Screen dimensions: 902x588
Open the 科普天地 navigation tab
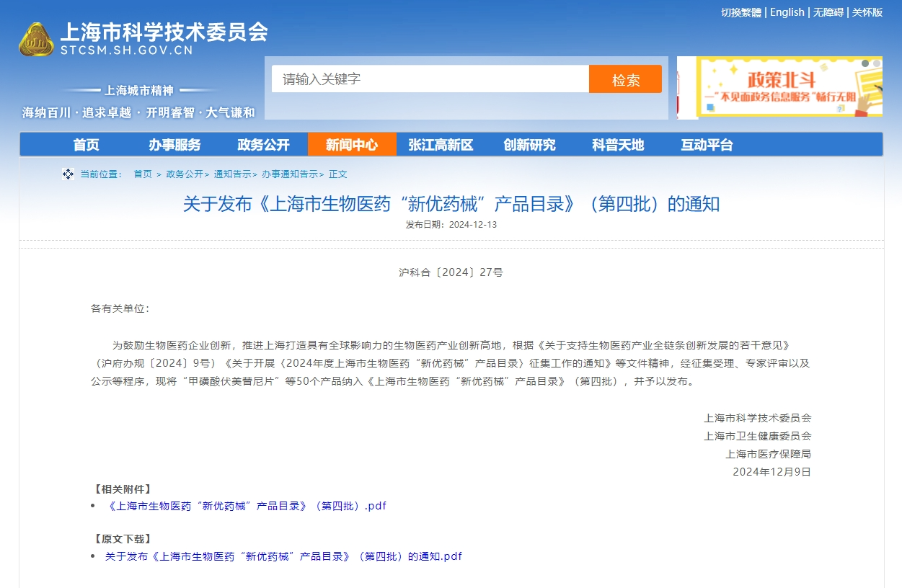618,145
